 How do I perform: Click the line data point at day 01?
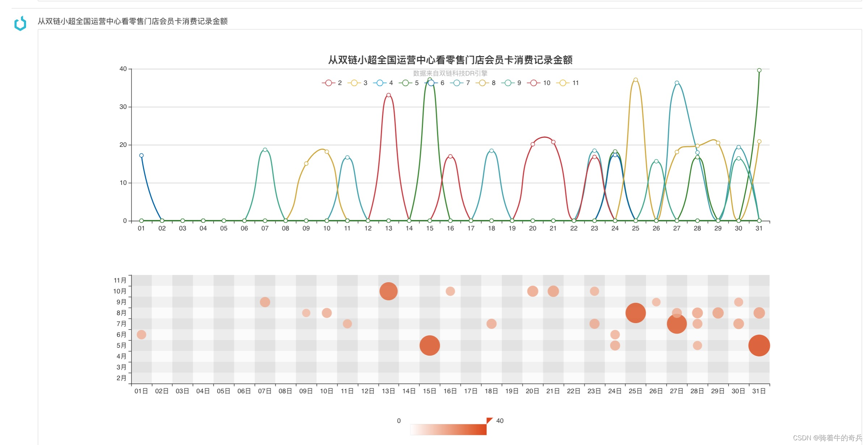142,156
